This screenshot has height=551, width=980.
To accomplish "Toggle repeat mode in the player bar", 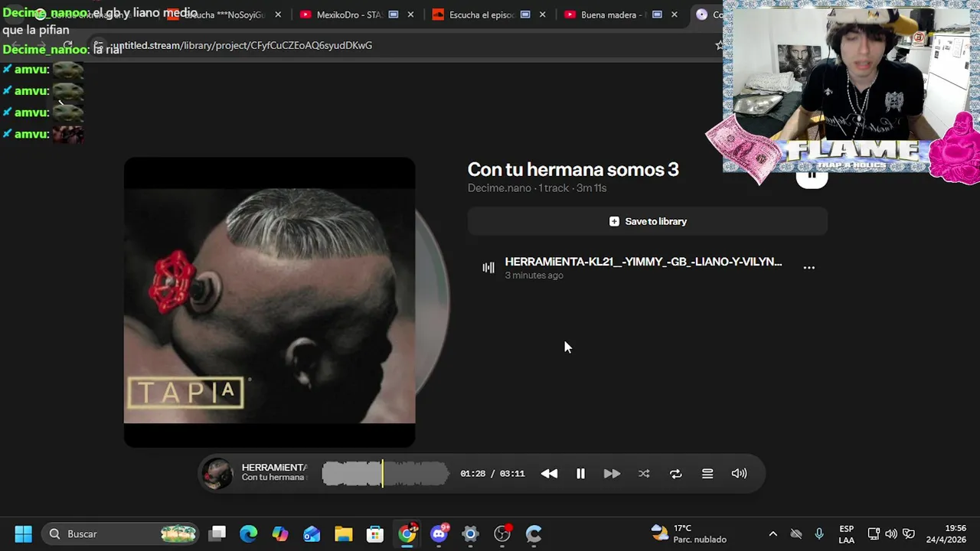I will 675,474.
